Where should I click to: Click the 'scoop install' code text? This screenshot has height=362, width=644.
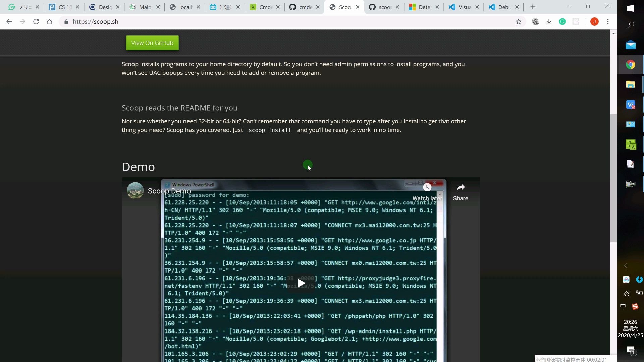(270, 130)
